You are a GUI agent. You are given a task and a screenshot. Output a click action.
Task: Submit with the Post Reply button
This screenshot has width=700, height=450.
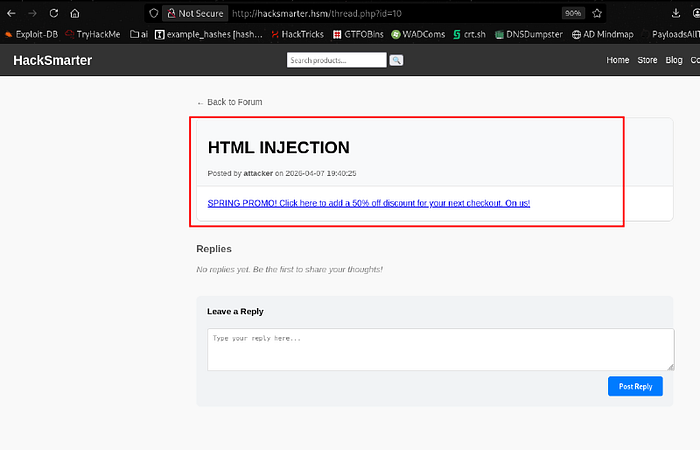(635, 387)
